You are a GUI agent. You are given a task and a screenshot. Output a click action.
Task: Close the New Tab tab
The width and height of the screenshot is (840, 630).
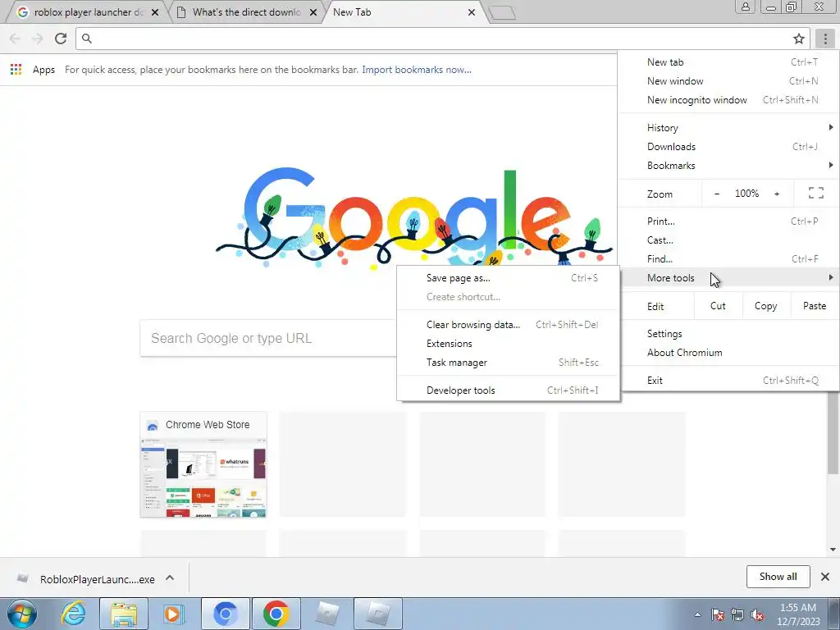coord(472,11)
